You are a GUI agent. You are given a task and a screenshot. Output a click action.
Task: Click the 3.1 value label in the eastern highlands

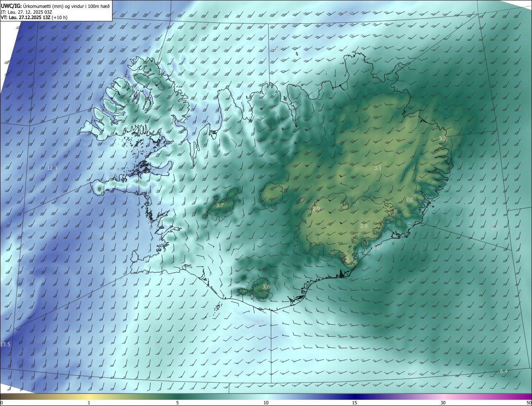tap(377, 168)
